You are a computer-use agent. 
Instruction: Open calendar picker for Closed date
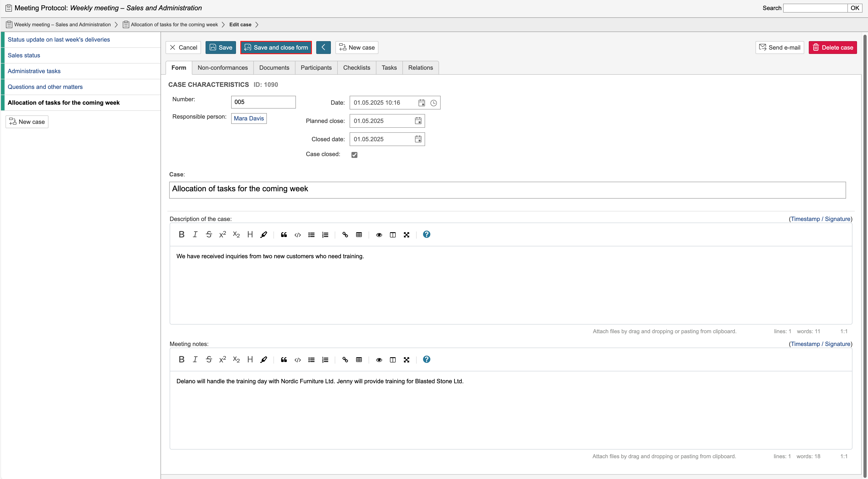pyautogui.click(x=418, y=139)
